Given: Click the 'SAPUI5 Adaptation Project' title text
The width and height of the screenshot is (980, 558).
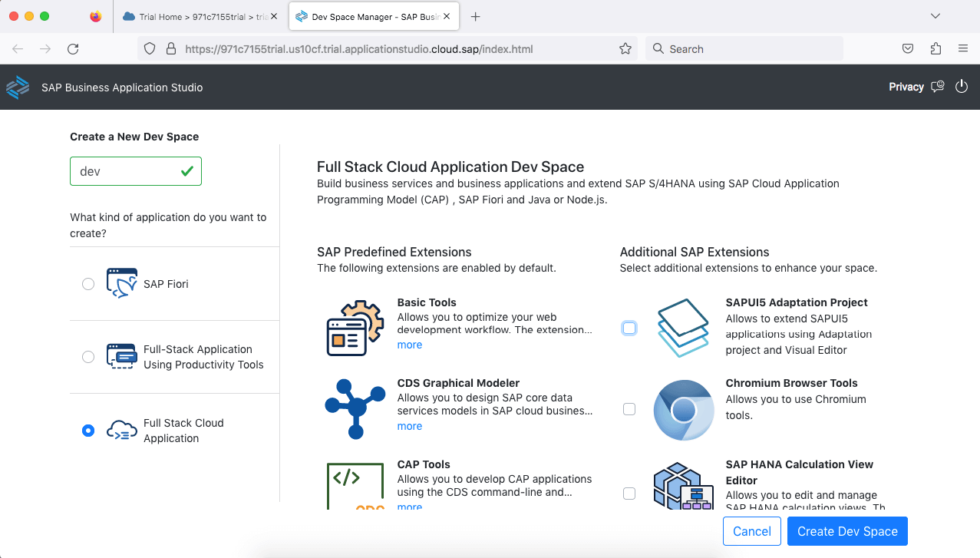Looking at the screenshot, I should pyautogui.click(x=797, y=302).
